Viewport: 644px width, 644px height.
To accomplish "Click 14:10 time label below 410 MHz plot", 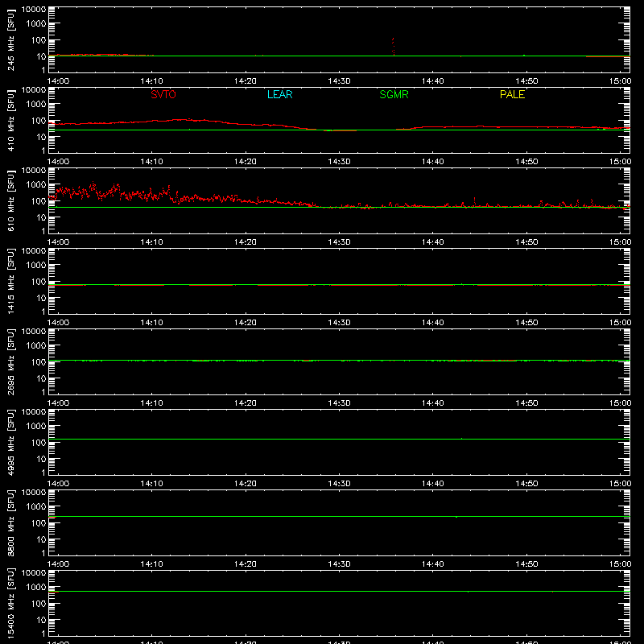I will click(x=151, y=162).
